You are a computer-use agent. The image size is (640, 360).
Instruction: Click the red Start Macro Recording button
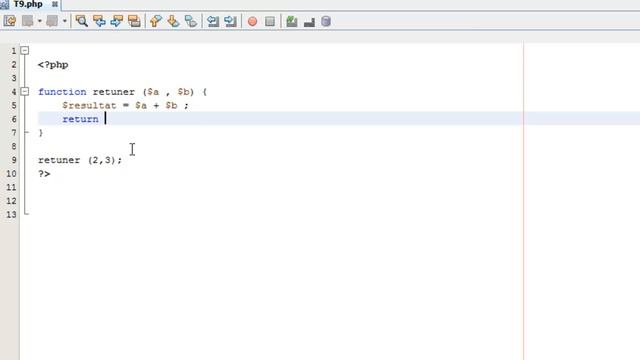tap(252, 22)
